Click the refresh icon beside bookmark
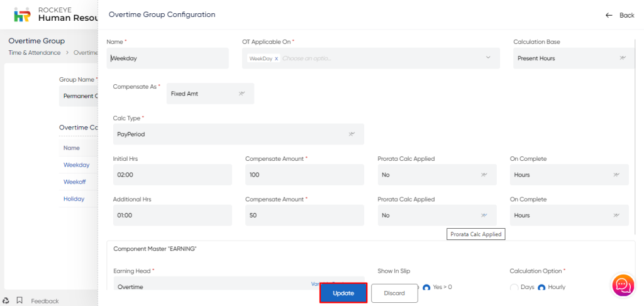This screenshot has width=644, height=306. pyautogui.click(x=6, y=300)
